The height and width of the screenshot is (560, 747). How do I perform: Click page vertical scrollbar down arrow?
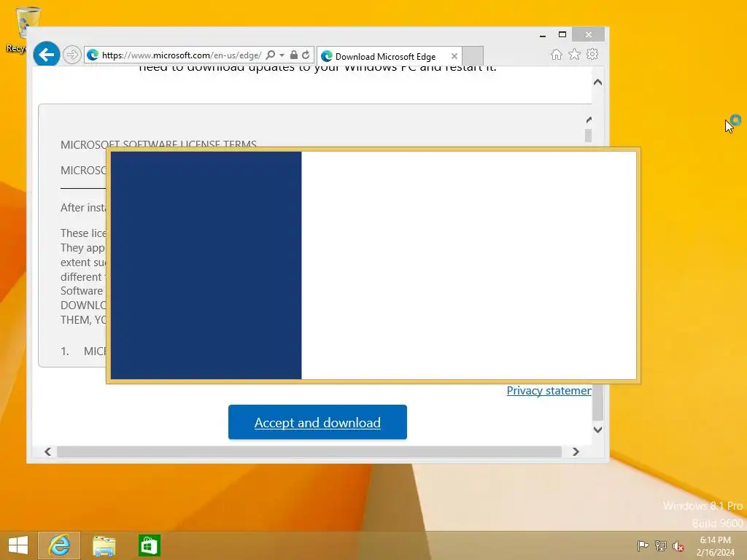point(598,429)
